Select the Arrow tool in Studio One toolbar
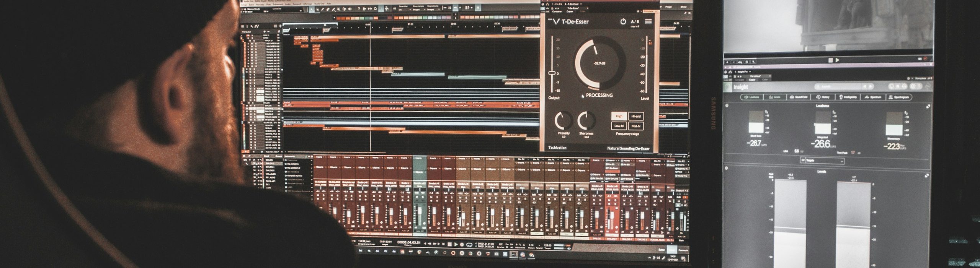Viewport: 980px width, 268px height. [x=312, y=9]
